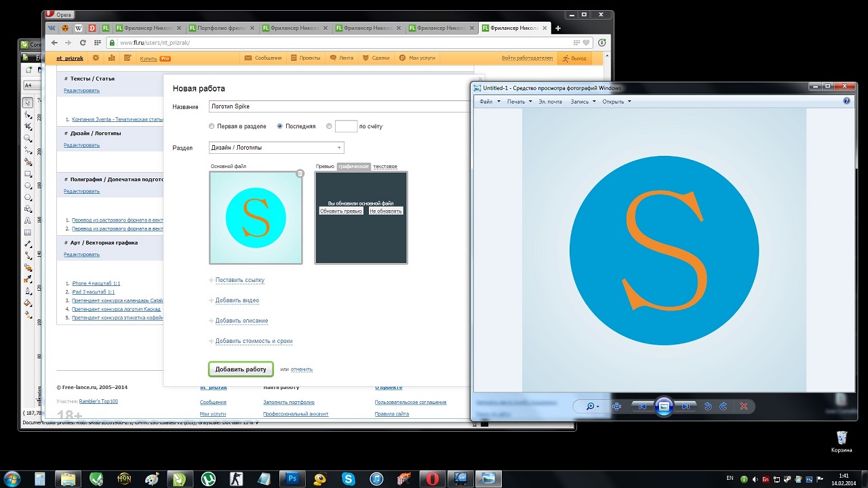Select the Последняя radio button
Viewport: 868px width, 488px height.
pyautogui.click(x=279, y=126)
